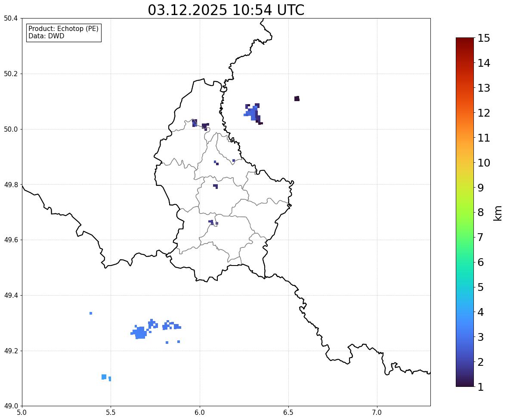This screenshot has width=507, height=420.
Task: Click the colorbar unit label "km"
Action: coord(498,213)
